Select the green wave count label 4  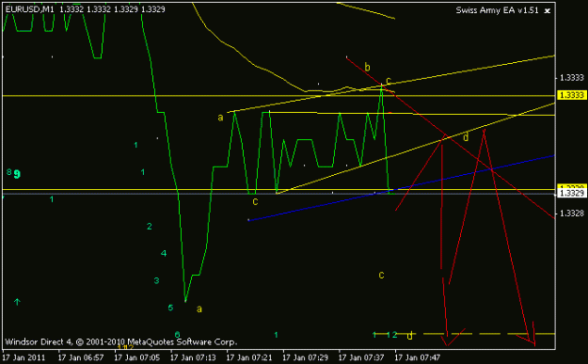[x=164, y=253]
